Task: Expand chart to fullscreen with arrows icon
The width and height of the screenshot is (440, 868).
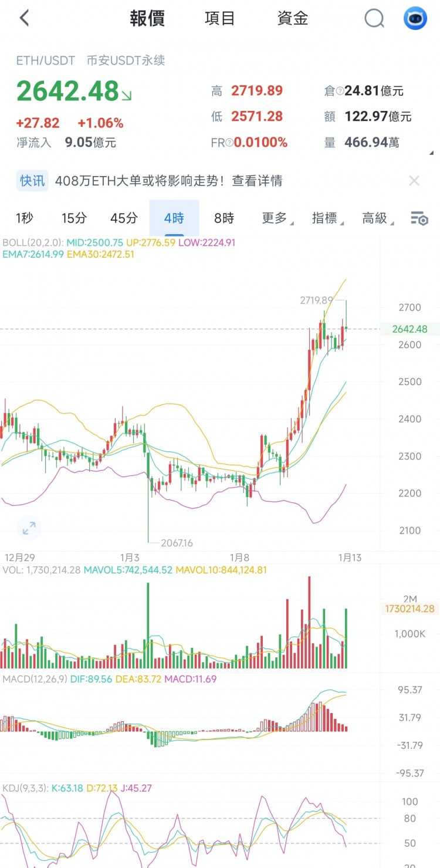Action: coord(29,528)
